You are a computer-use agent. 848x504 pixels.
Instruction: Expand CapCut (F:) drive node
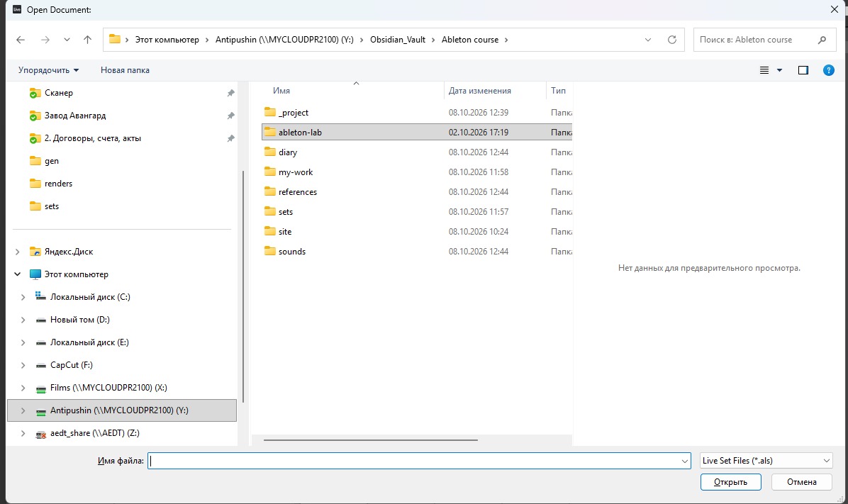coord(23,365)
